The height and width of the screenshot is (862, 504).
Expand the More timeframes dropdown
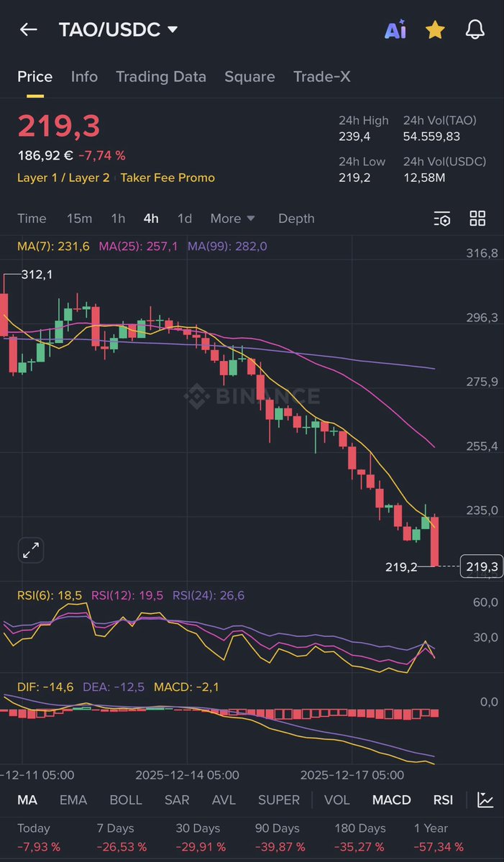pos(232,219)
